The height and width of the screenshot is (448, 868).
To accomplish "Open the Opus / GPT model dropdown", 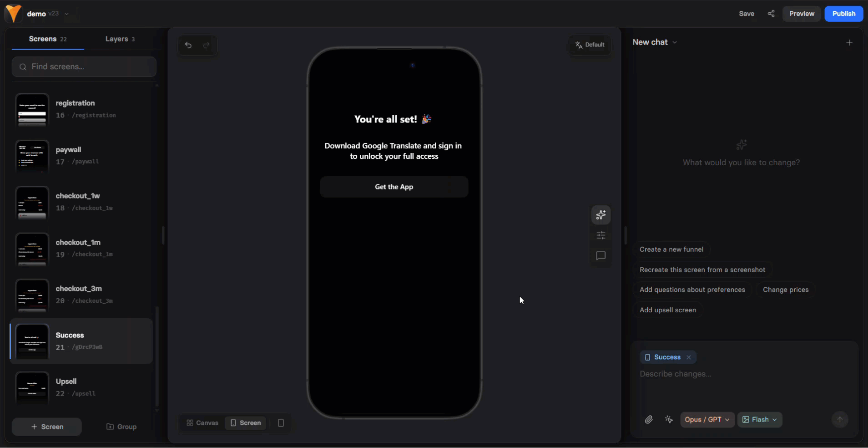I will (x=707, y=420).
